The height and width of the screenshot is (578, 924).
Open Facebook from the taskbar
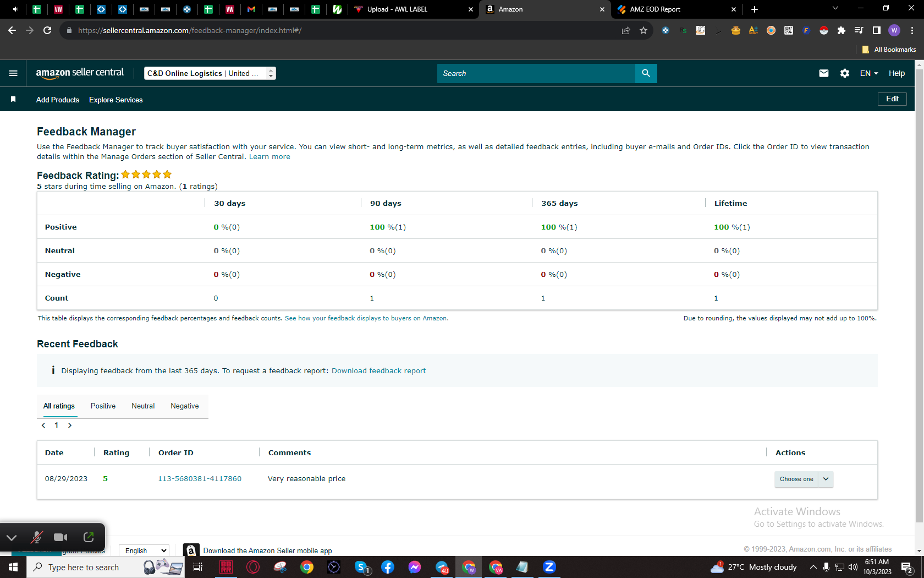tap(388, 567)
